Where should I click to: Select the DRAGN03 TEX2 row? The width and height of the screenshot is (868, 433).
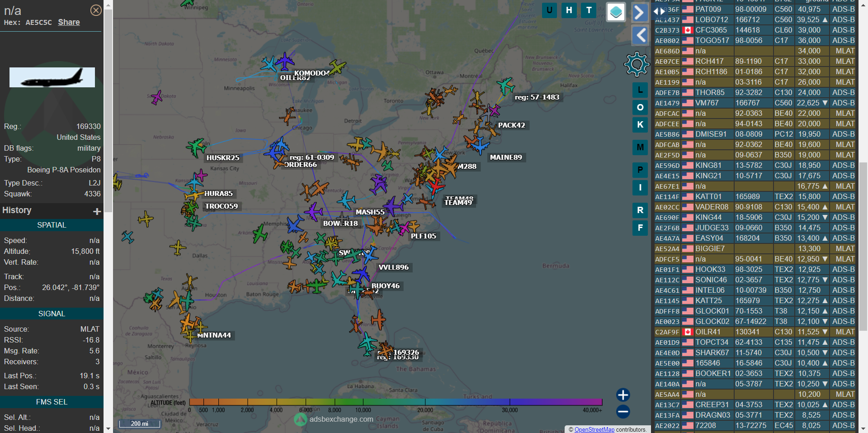755,415
